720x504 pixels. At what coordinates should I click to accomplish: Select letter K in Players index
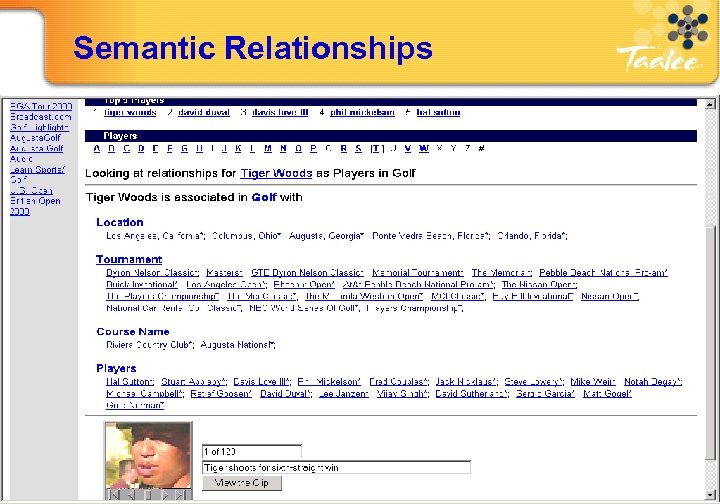pyautogui.click(x=238, y=149)
